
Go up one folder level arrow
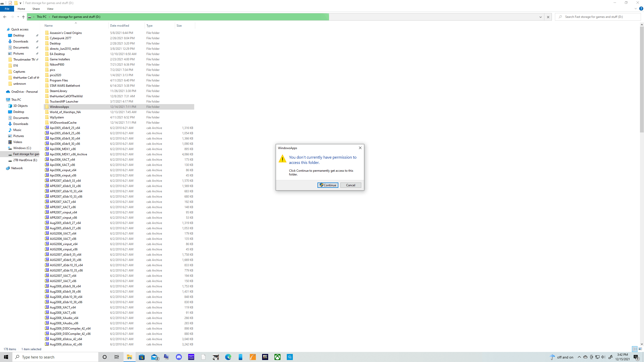(x=23, y=17)
